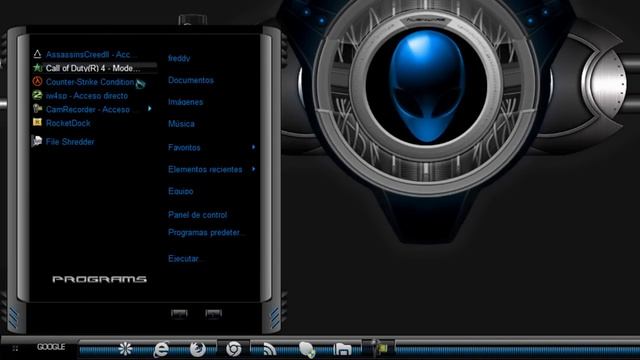Open the freddy user folder
This screenshot has height=360, width=640.
pos(179,58)
